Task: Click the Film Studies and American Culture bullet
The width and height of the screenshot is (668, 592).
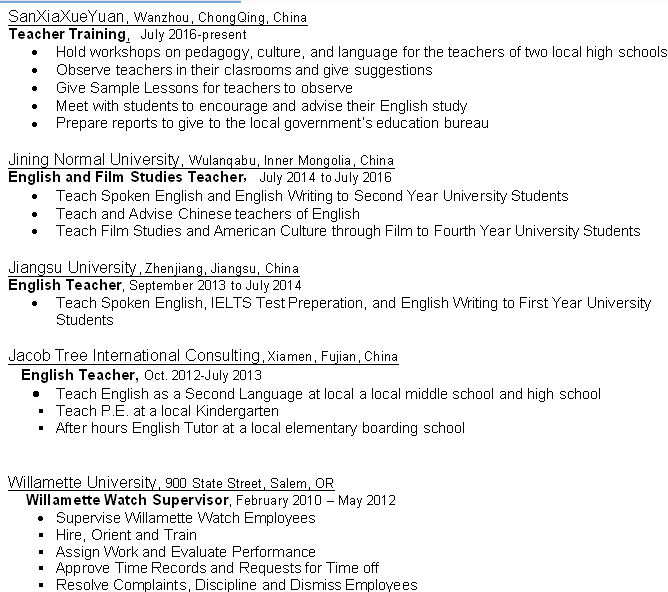Action: point(347,231)
